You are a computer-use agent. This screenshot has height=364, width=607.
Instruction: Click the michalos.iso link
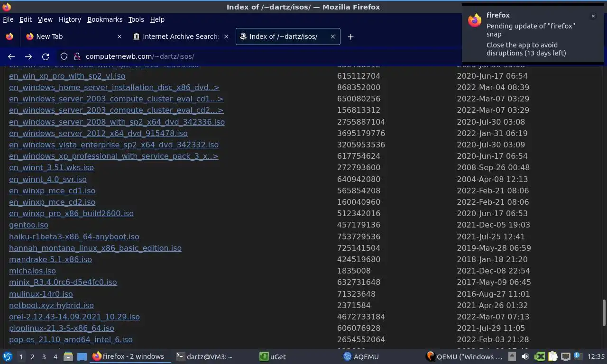pyautogui.click(x=32, y=271)
